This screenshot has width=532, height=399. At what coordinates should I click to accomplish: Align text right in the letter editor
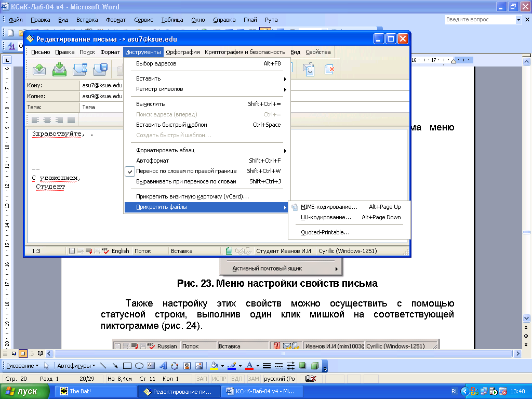point(59,119)
